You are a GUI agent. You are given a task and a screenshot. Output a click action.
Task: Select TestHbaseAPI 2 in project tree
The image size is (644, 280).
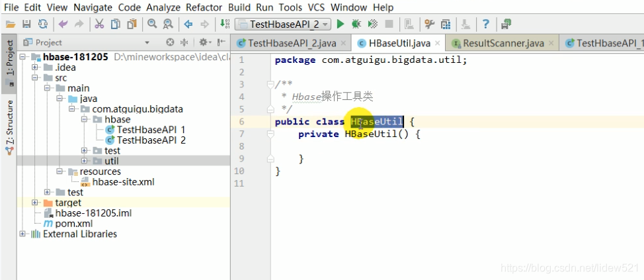(146, 140)
